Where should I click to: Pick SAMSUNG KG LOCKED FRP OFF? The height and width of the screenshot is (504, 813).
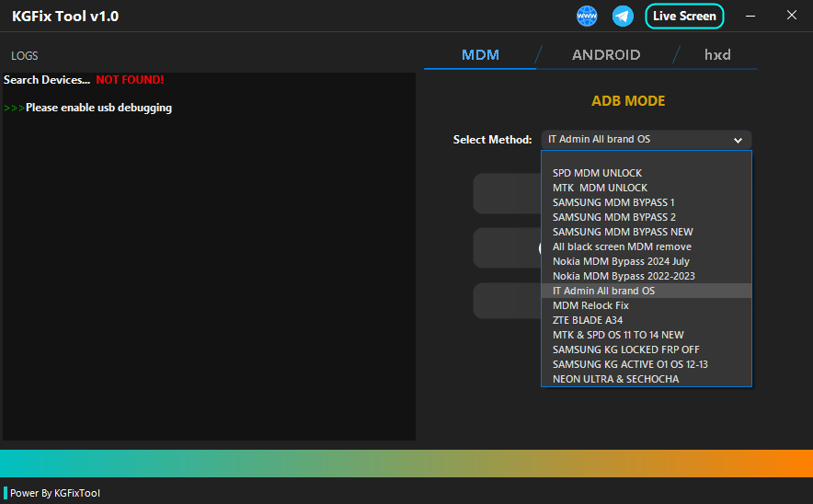[x=625, y=349]
